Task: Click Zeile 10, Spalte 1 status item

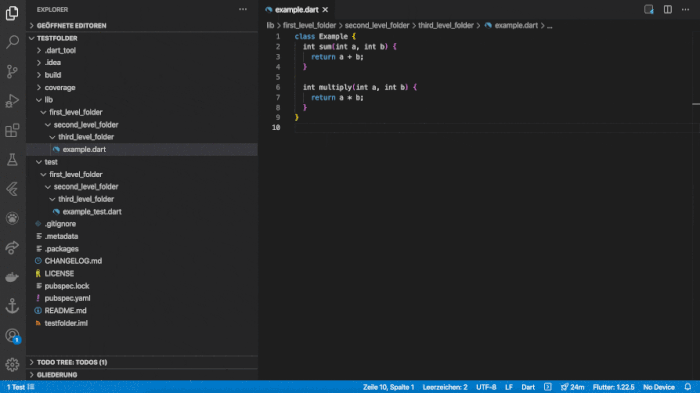Action: (x=388, y=387)
